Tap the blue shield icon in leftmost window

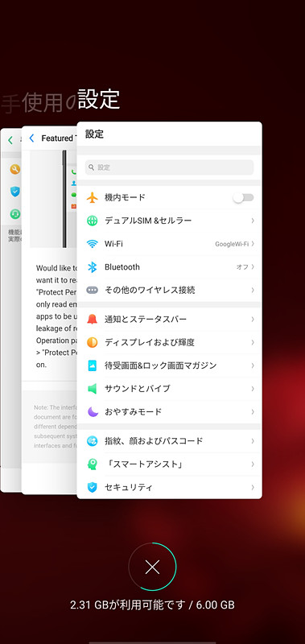[15, 192]
